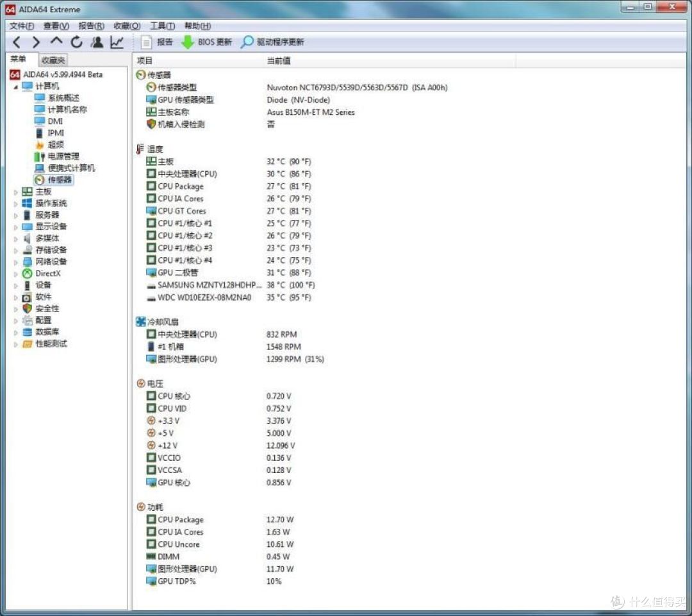Image resolution: width=692 pixels, height=616 pixels.
Task: Click the 设备 devices icon in tree
Action: 28,285
